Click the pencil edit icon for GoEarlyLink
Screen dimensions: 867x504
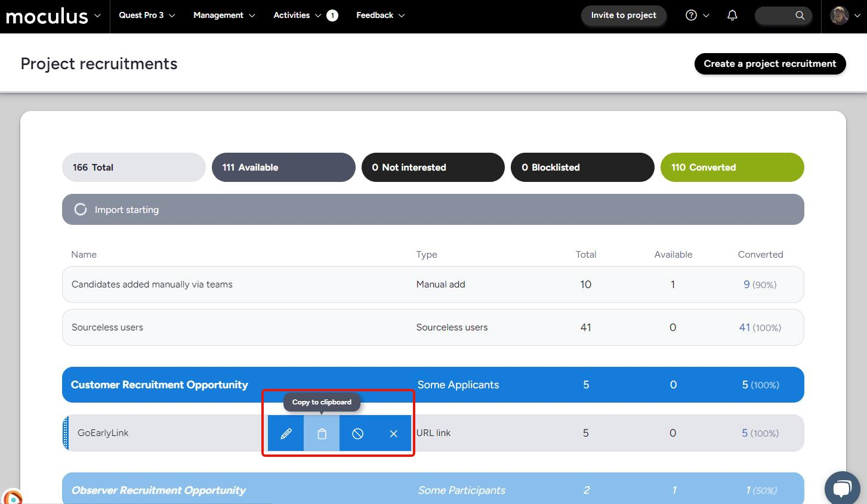coord(286,434)
